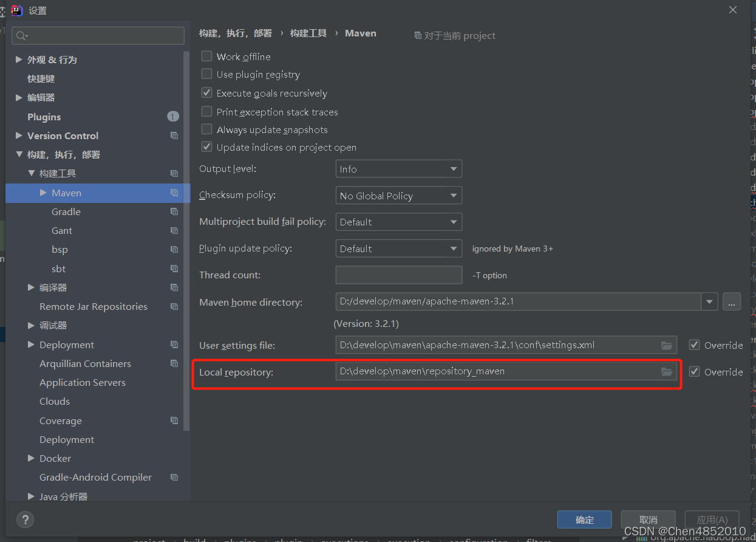The height and width of the screenshot is (542, 756).
Task: Select the Deployment item below Coverage
Action: [67, 439]
